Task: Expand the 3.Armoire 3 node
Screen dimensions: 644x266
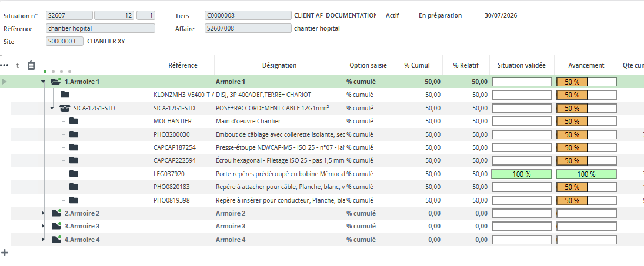Action: click(43, 226)
